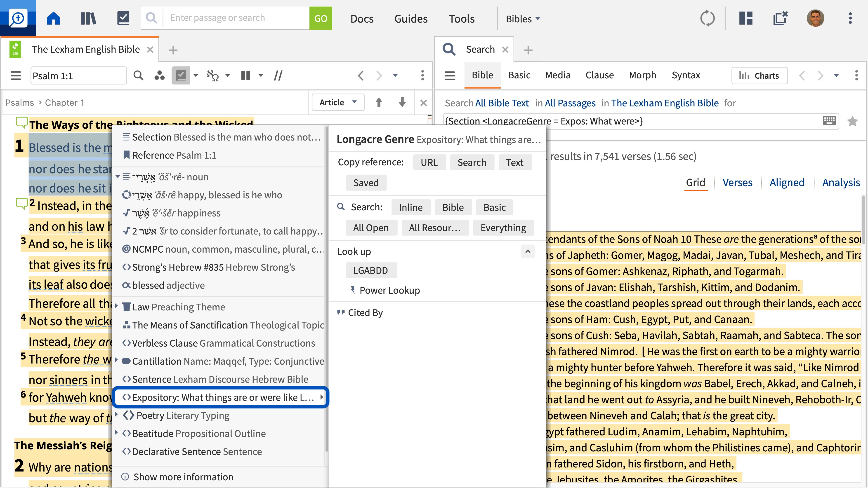Click the inline search magnifier in Bible panel
Image resolution: width=868 pixels, height=488 pixels.
138,75
